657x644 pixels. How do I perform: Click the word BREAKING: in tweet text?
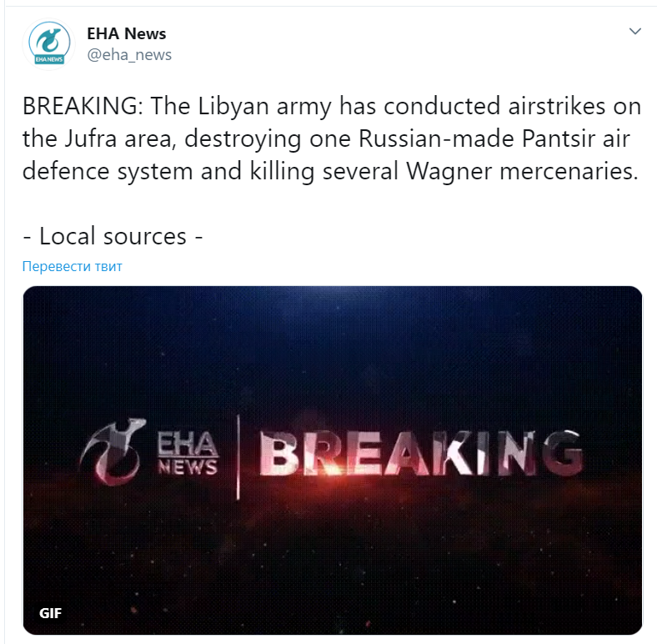(83, 106)
